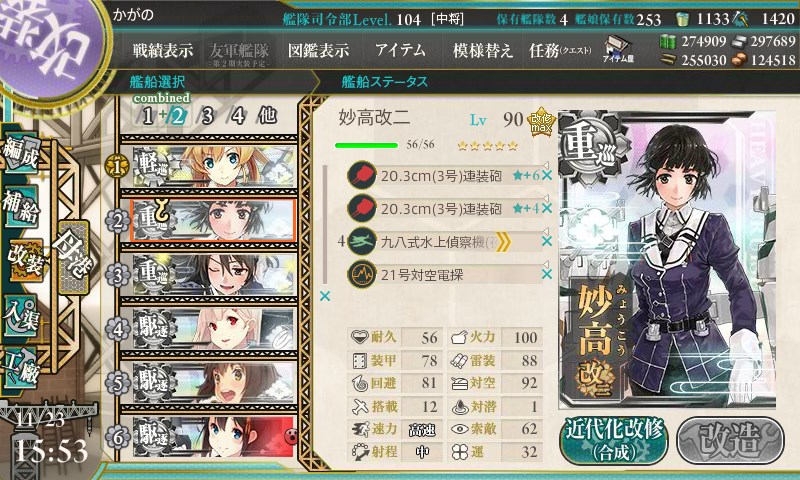
Task: Open the 図鑑表示 encyclopedia menu
Action: (x=318, y=50)
